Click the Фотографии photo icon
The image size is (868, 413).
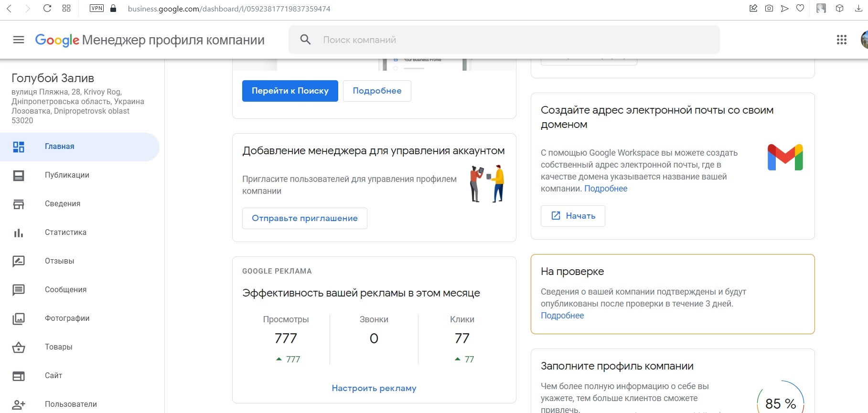click(x=19, y=318)
